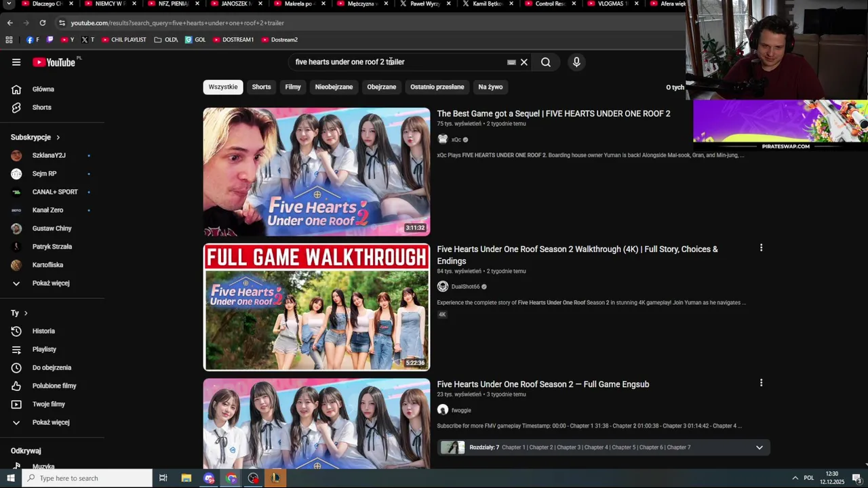Image resolution: width=868 pixels, height=488 pixels.
Task: Expand Ty section Pokaż więcej
Action: pos(52,423)
